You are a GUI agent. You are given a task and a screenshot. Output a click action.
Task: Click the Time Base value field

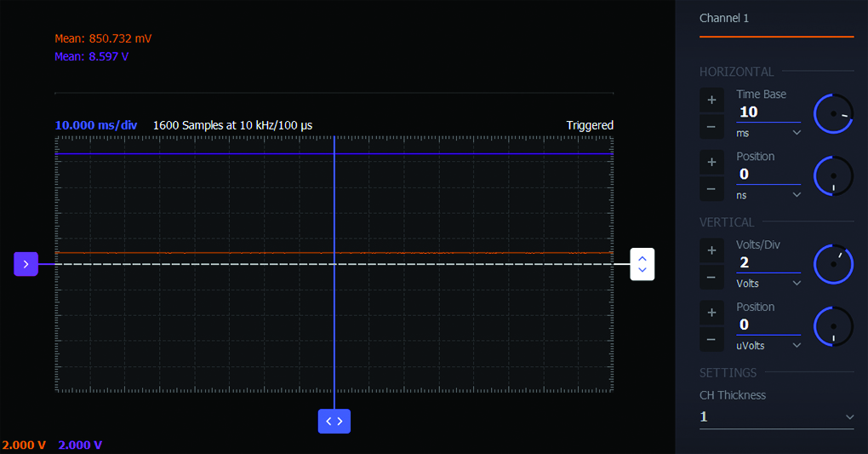point(768,112)
